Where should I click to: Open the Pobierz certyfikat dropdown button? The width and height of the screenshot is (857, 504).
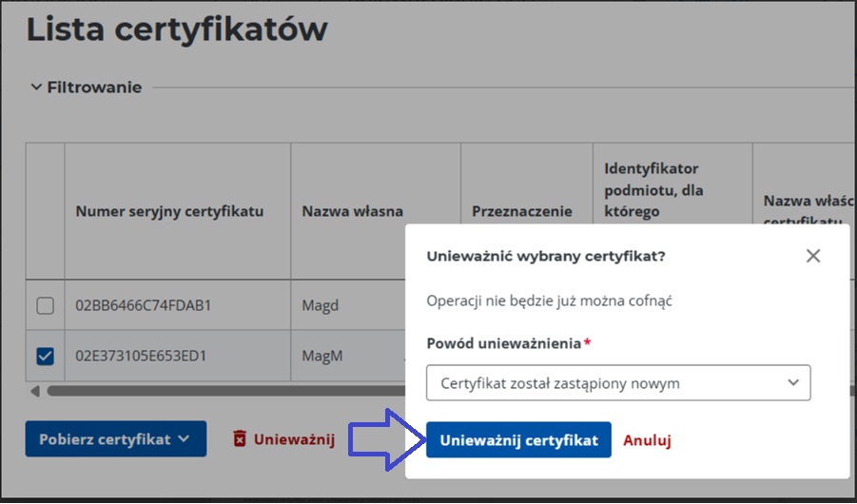[x=115, y=439]
